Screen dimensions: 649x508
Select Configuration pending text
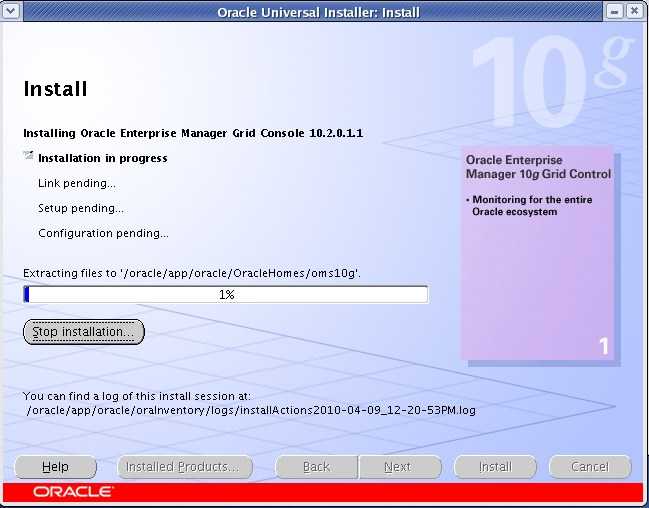tap(103, 234)
